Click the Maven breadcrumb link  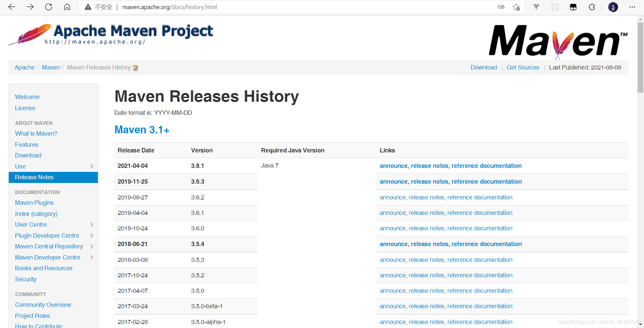51,67
